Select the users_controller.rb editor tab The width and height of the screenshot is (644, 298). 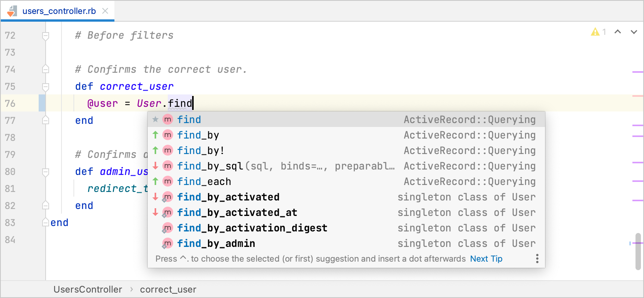(58, 10)
